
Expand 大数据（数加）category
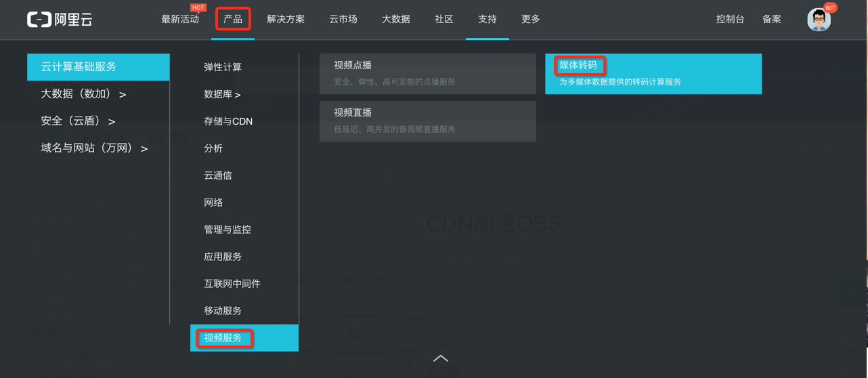coord(83,94)
